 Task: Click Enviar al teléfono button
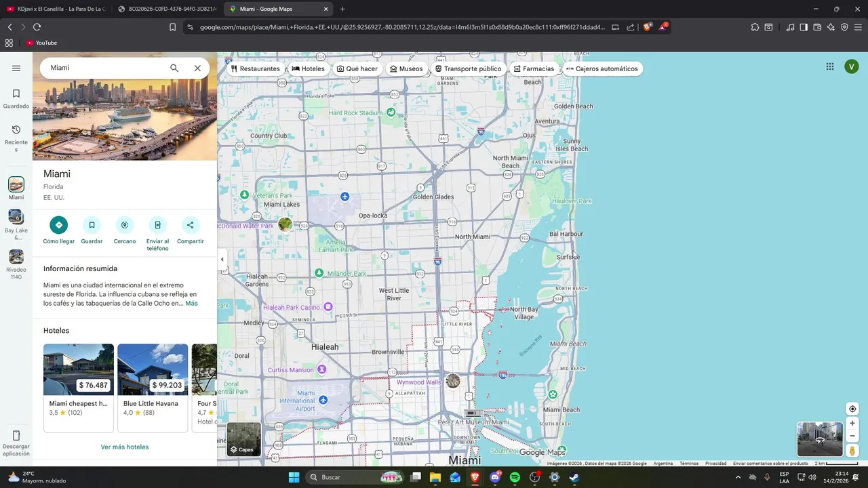[157, 234]
